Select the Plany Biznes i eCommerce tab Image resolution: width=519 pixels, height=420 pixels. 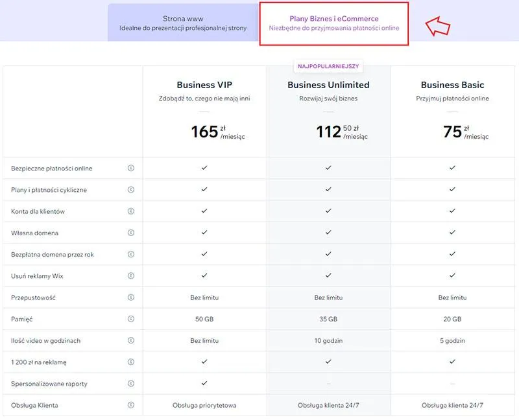(x=333, y=23)
